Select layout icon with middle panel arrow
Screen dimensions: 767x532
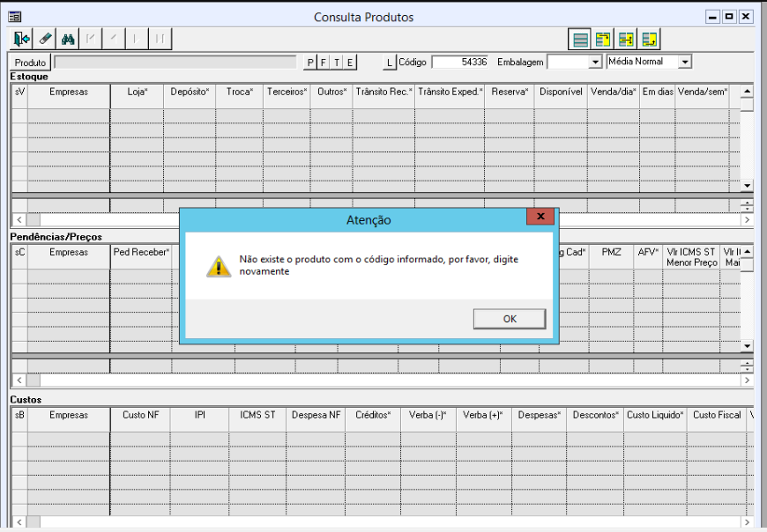[626, 39]
